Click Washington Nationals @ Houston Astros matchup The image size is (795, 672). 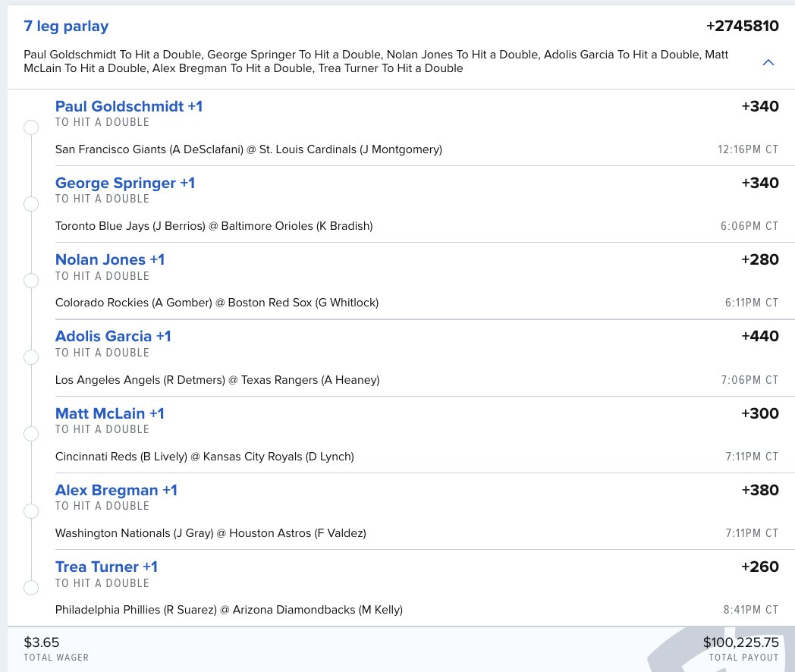pyautogui.click(x=210, y=533)
